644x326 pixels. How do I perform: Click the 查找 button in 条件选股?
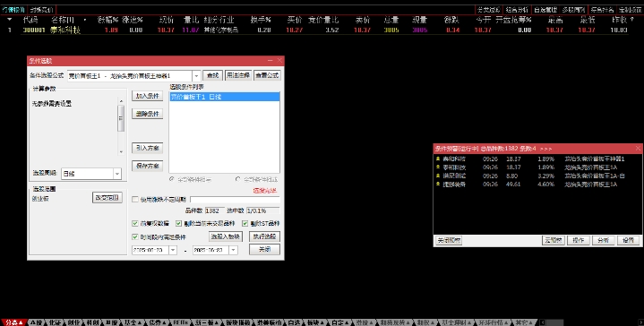(213, 75)
